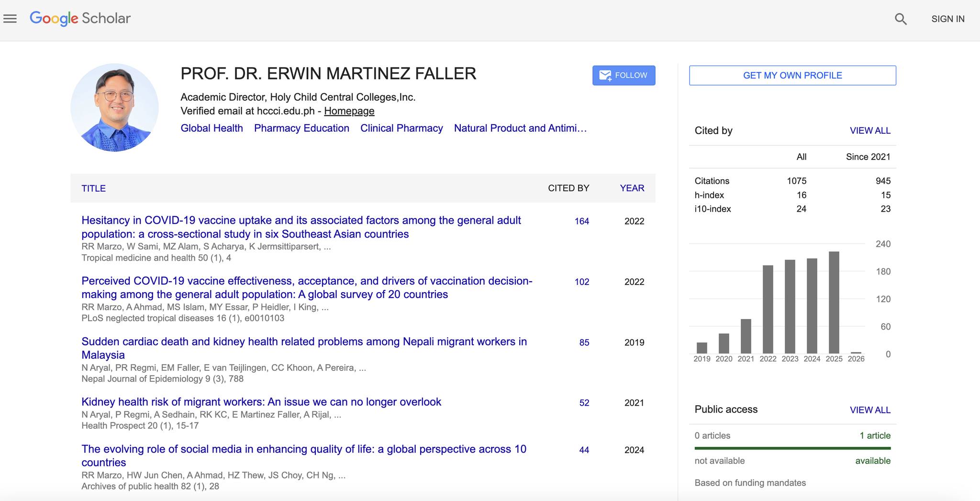Open citation count 44

584,450
